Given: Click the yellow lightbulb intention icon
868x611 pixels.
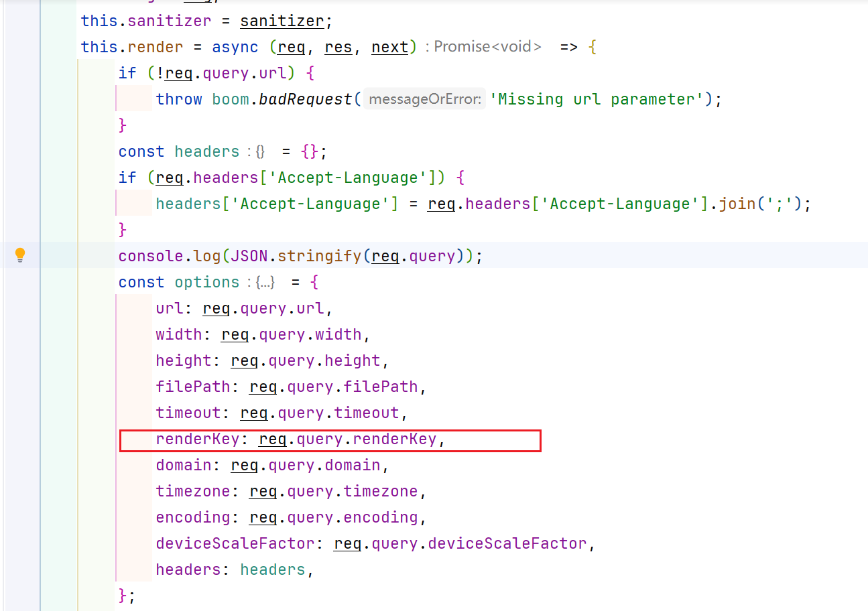Looking at the screenshot, I should (x=20, y=255).
